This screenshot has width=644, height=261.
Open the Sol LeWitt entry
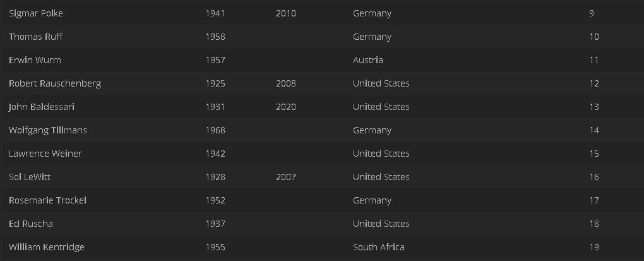30,177
